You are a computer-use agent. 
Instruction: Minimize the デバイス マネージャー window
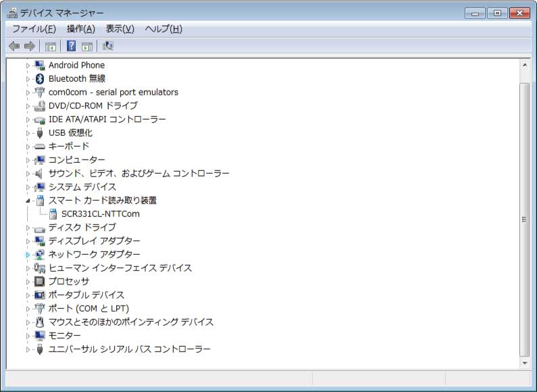pos(476,14)
